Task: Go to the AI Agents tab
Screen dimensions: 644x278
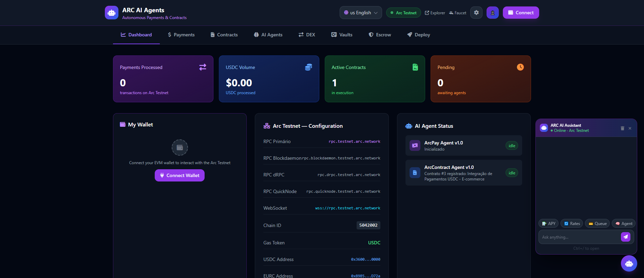Action: [x=268, y=35]
